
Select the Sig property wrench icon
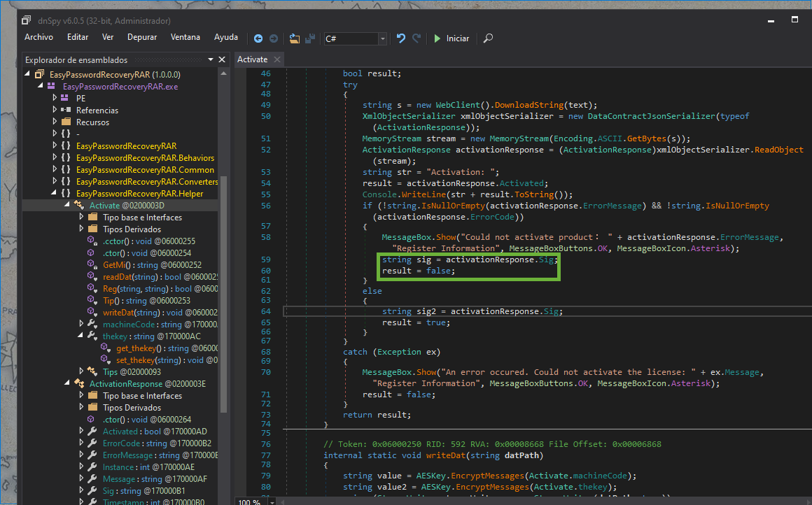92,491
